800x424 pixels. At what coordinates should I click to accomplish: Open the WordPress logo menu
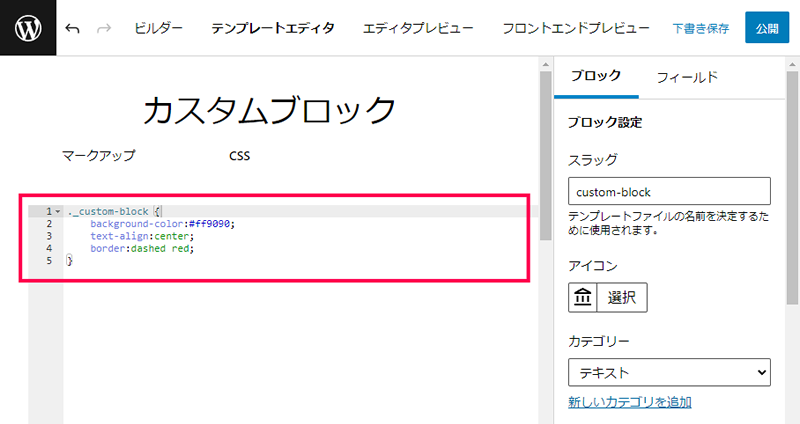[28, 28]
